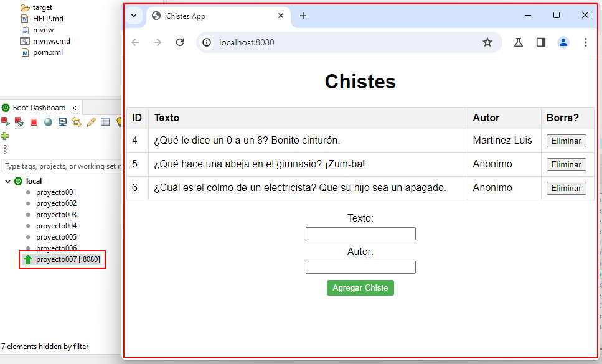Click the Autor input field

pos(360,268)
